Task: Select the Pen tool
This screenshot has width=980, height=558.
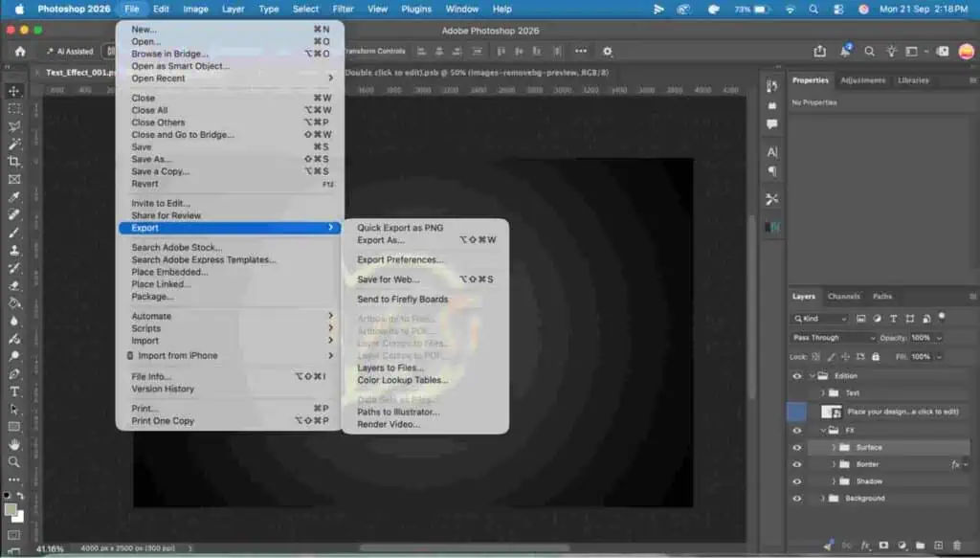Action: [x=13, y=374]
